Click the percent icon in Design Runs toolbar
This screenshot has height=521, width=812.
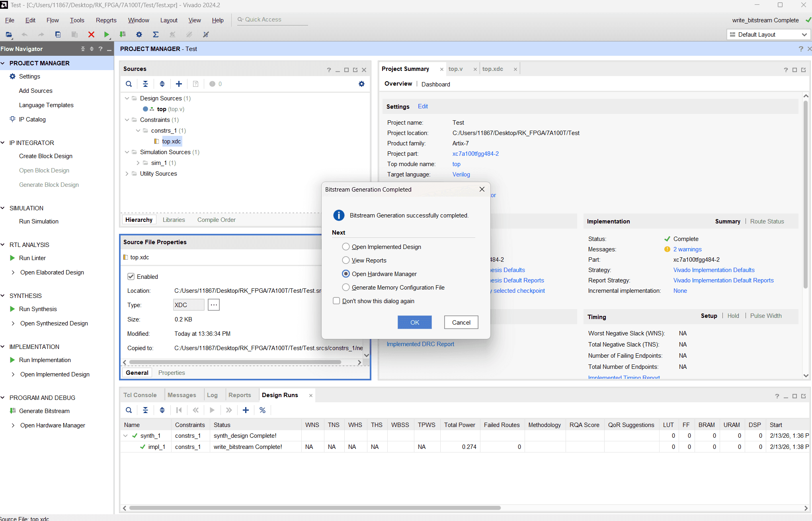(262, 410)
